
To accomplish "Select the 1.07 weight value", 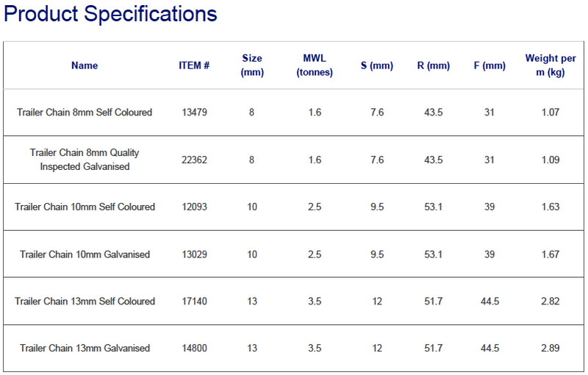I will tap(550, 112).
